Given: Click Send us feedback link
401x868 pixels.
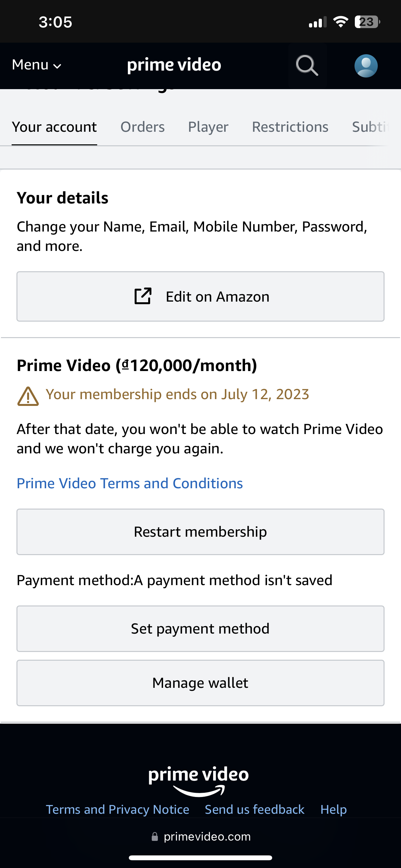Looking at the screenshot, I should (x=254, y=809).
